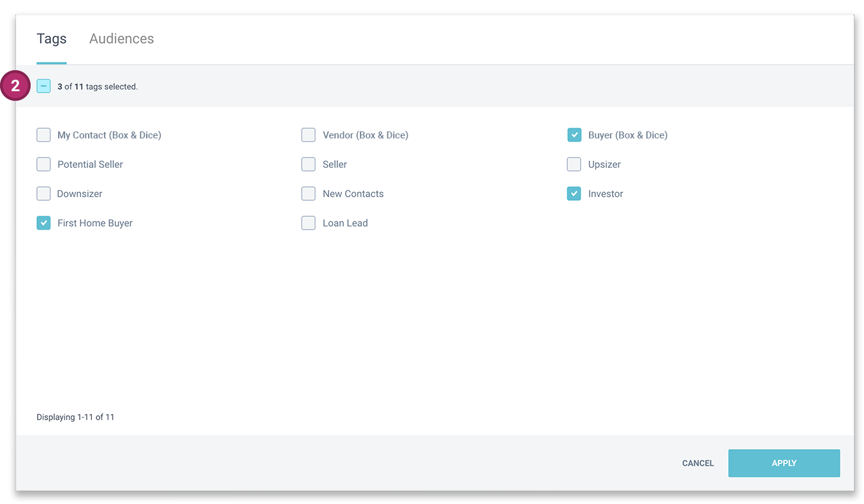The height and width of the screenshot is (504, 864).
Task: Select the Potential Seller tag
Action: click(43, 164)
